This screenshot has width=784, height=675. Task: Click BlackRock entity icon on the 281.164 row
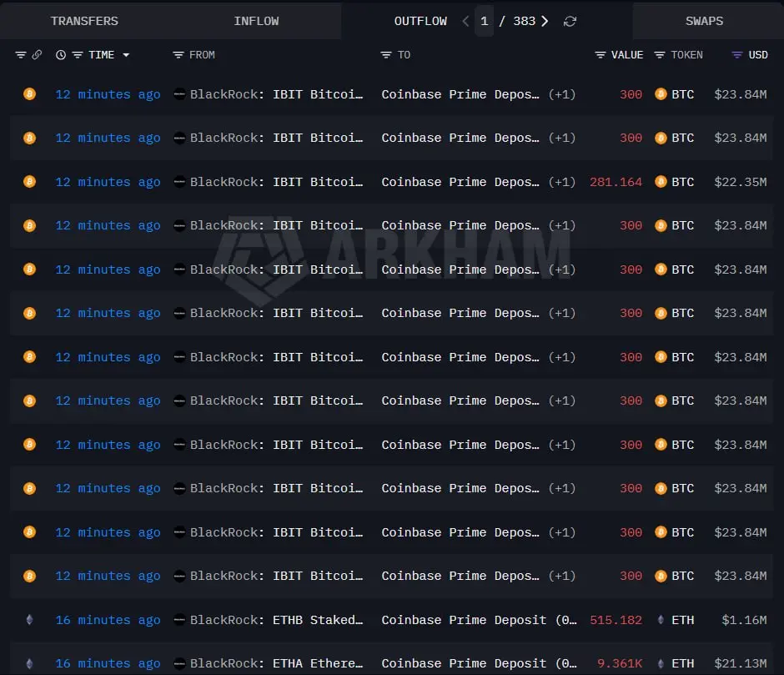tap(179, 182)
